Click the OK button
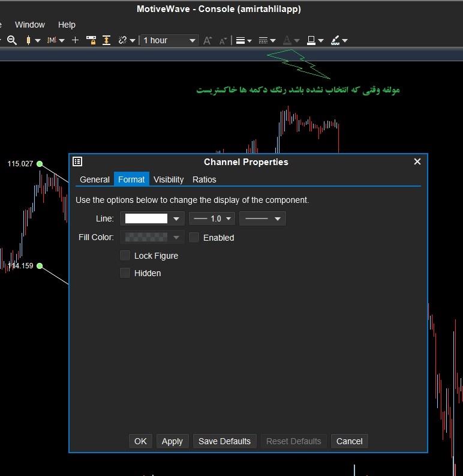 click(140, 441)
